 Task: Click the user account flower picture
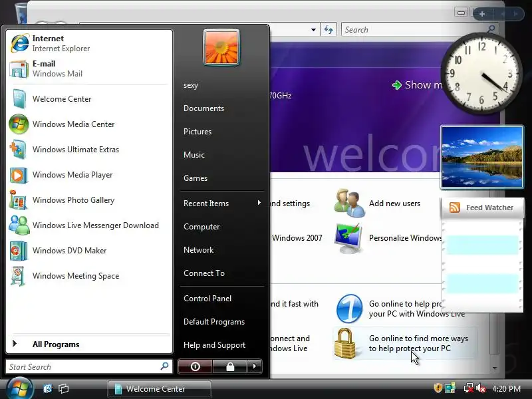click(x=221, y=47)
